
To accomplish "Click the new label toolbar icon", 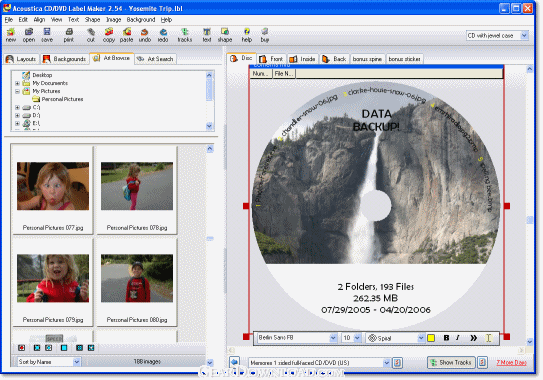I will pyautogui.click(x=11, y=35).
